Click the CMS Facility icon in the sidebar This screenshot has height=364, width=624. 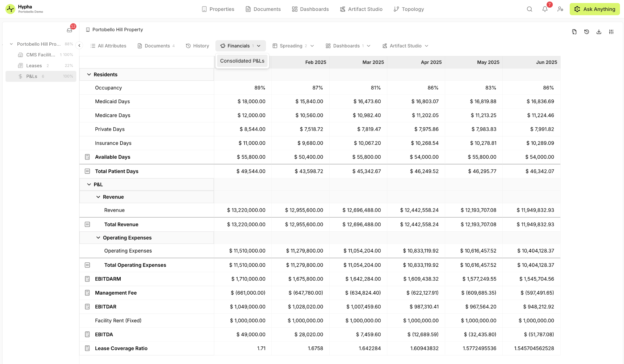[x=20, y=55]
